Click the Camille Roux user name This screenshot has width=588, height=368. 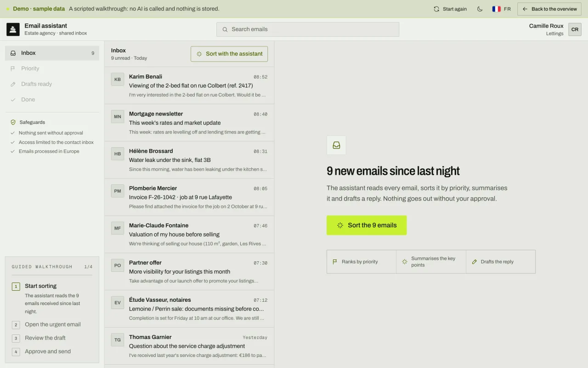point(546,26)
